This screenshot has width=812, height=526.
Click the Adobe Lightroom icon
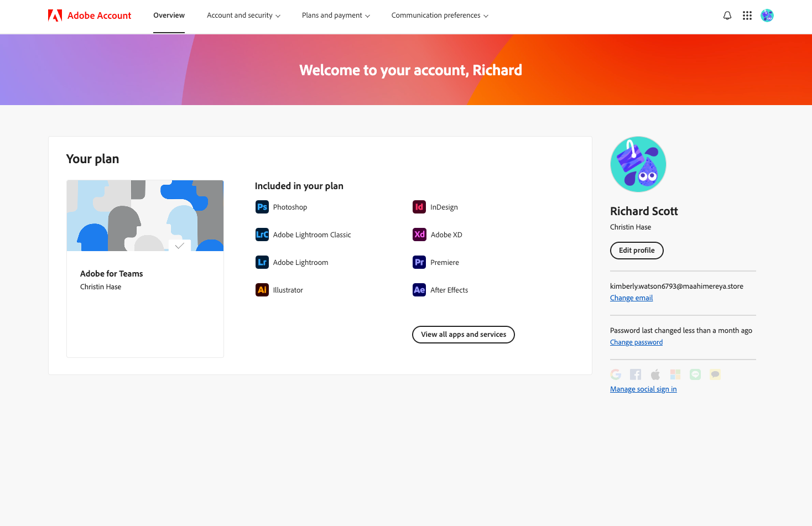[262, 262]
